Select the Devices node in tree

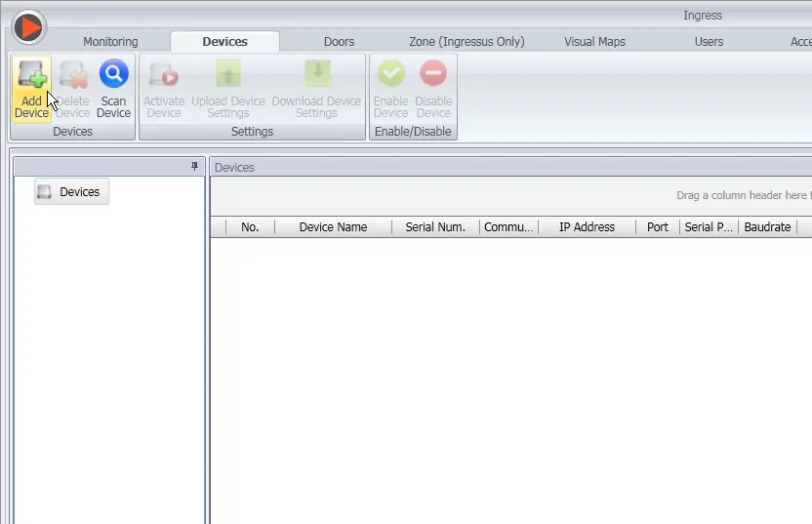pyautogui.click(x=71, y=191)
